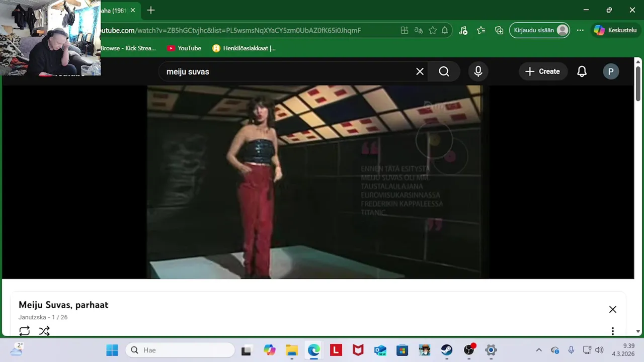
Task: Open the Collections icon in browser toolbar
Action: tap(499, 30)
